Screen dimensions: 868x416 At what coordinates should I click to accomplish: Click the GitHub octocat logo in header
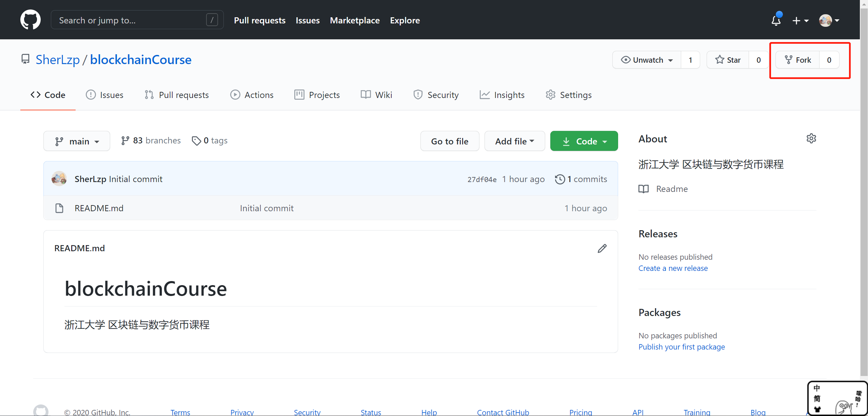[x=31, y=20]
